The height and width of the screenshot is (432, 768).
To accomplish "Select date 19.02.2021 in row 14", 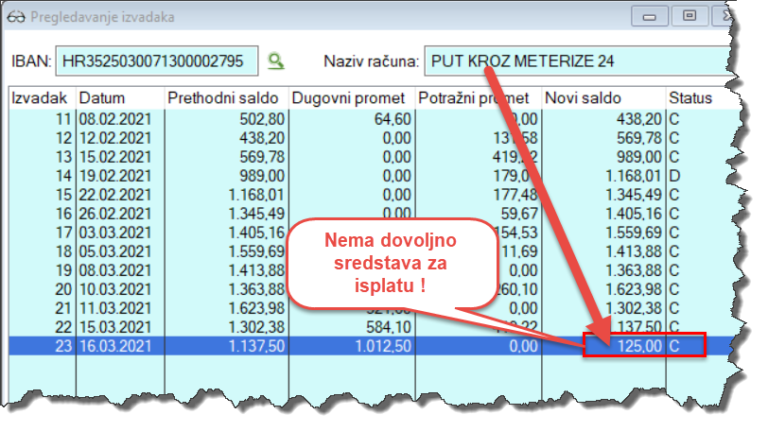I will click(116, 176).
